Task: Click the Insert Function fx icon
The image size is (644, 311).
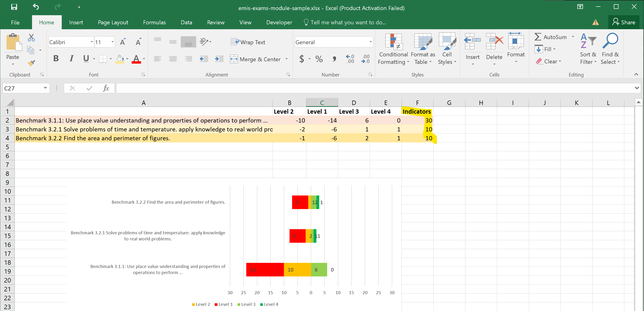Action: [x=106, y=88]
